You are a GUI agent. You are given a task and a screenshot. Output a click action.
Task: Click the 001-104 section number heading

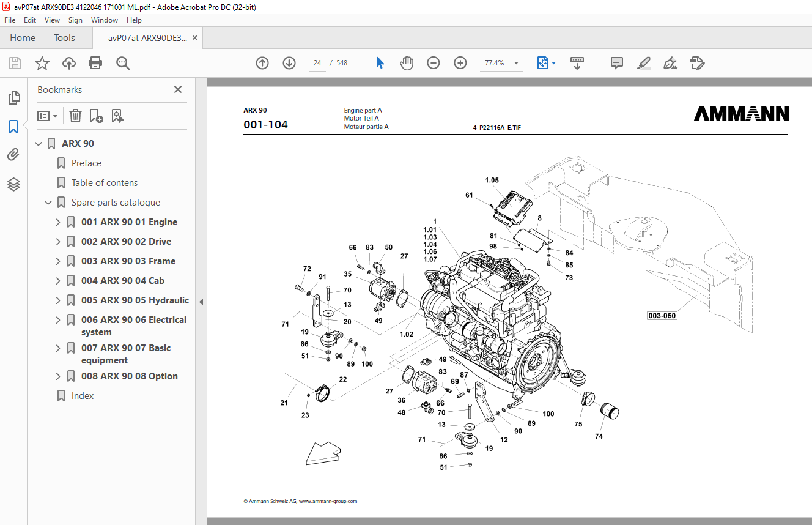pos(265,125)
